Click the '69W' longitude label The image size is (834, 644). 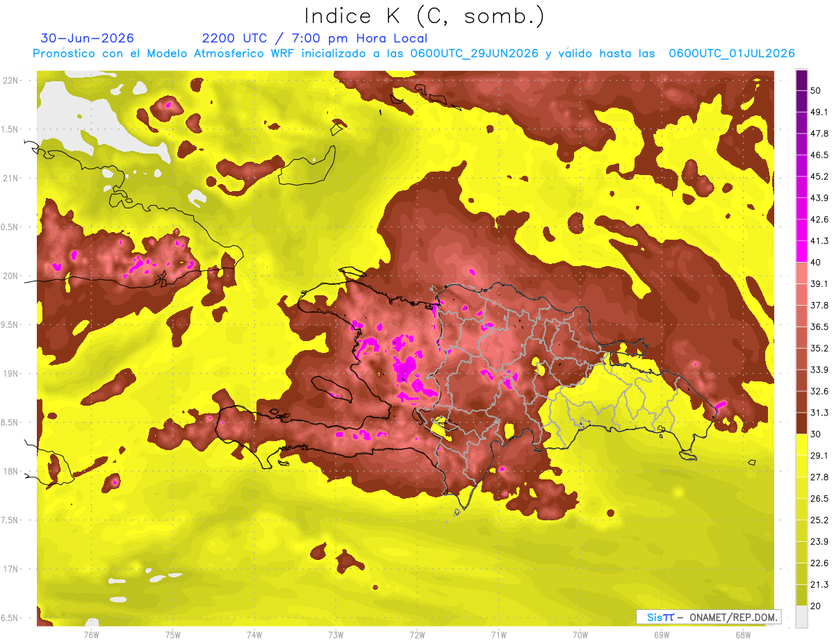pyautogui.click(x=662, y=635)
